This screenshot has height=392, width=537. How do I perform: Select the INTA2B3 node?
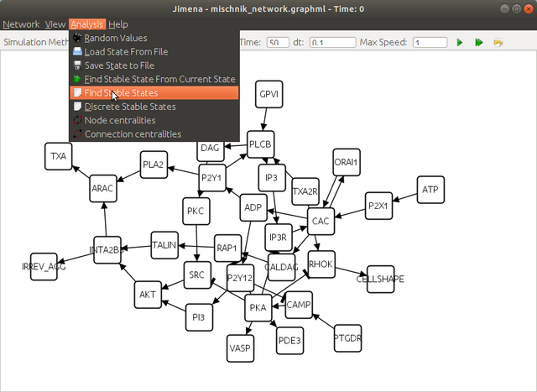(x=107, y=250)
